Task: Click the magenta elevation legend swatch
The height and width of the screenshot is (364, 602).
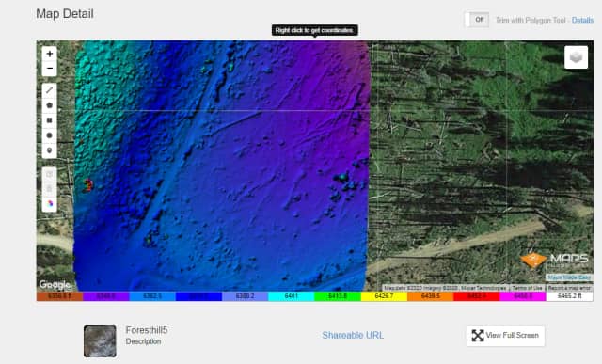Action: tap(523, 296)
